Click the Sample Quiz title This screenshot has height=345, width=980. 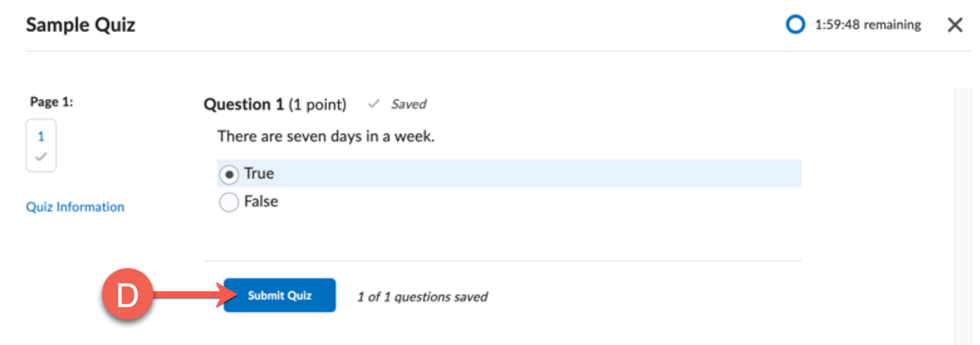click(80, 25)
